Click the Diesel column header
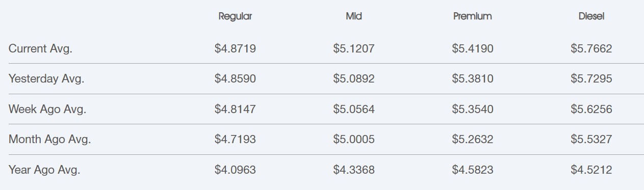 pos(591,16)
